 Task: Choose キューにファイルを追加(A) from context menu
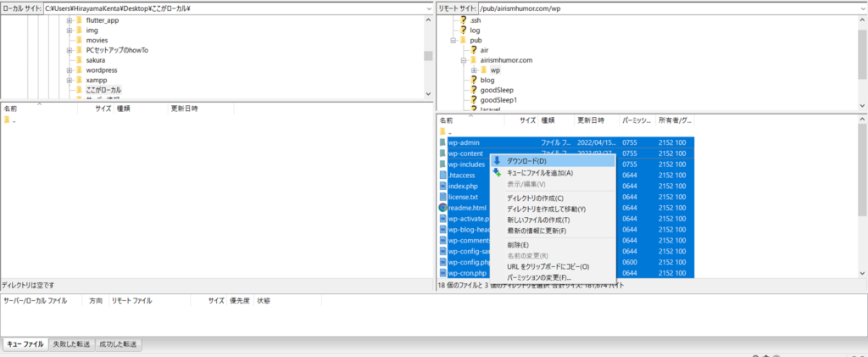(553, 173)
